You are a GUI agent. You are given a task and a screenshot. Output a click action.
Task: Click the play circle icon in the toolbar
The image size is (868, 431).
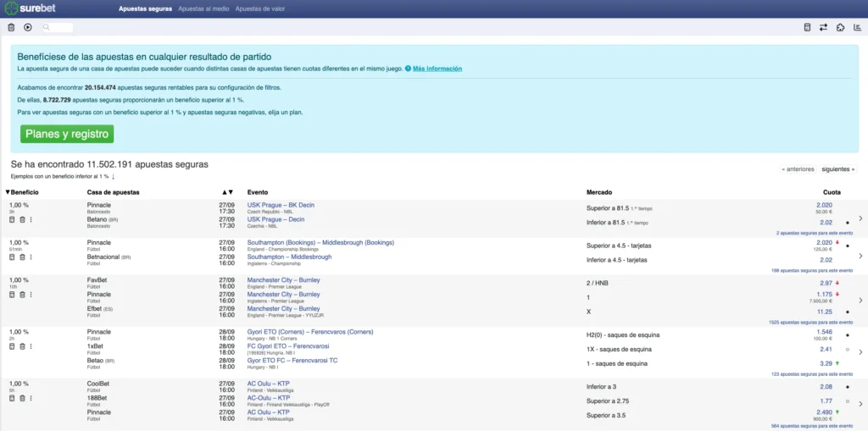coord(28,27)
